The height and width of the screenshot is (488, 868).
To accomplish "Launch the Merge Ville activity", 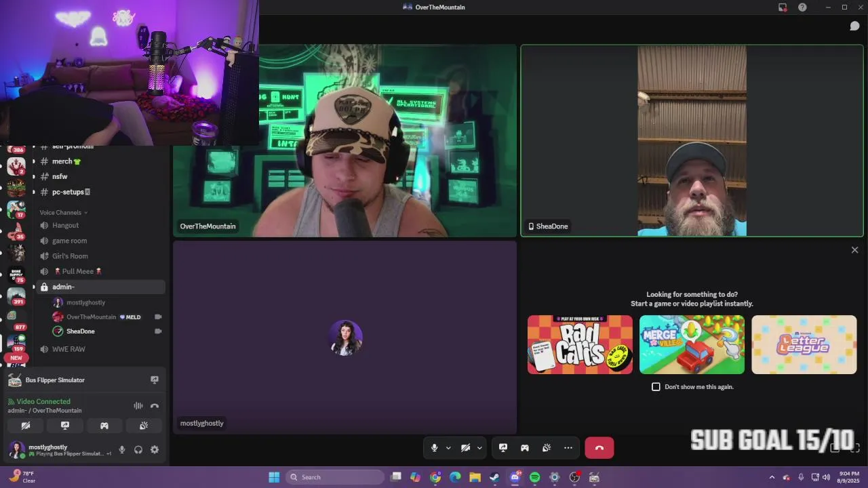I will (692, 344).
